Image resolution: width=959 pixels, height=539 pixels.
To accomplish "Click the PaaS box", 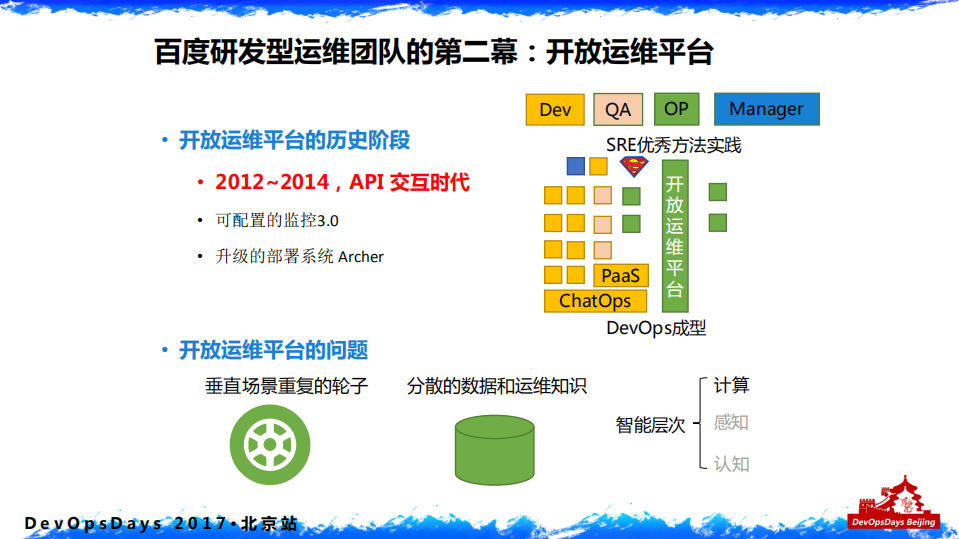I will point(621,275).
